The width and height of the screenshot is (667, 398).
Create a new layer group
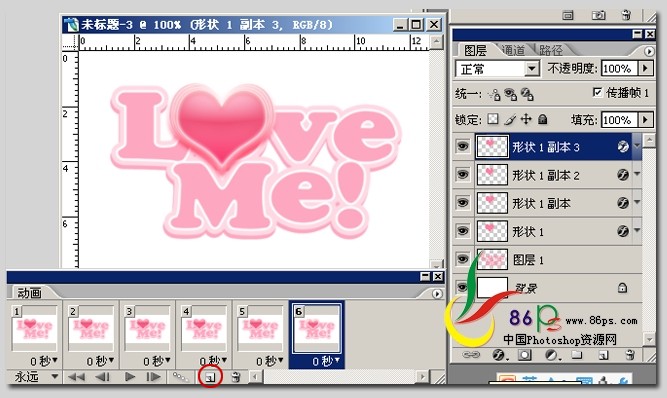576,354
